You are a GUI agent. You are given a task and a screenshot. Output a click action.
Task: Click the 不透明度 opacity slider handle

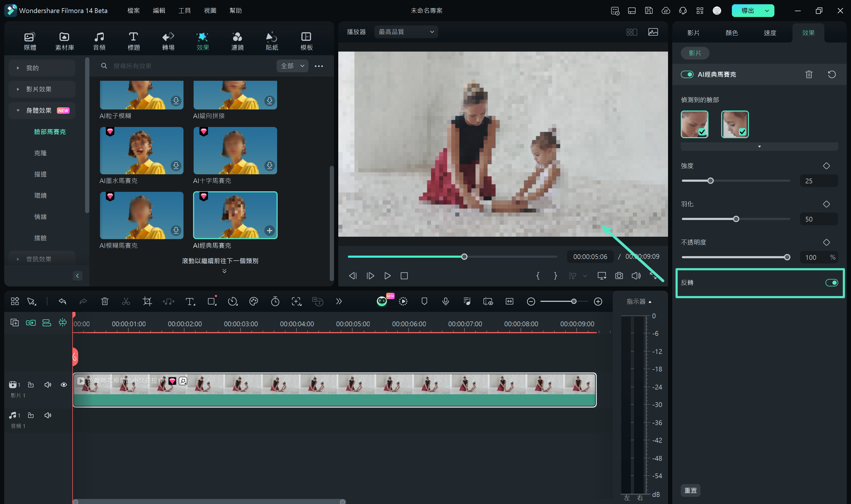[x=787, y=257]
